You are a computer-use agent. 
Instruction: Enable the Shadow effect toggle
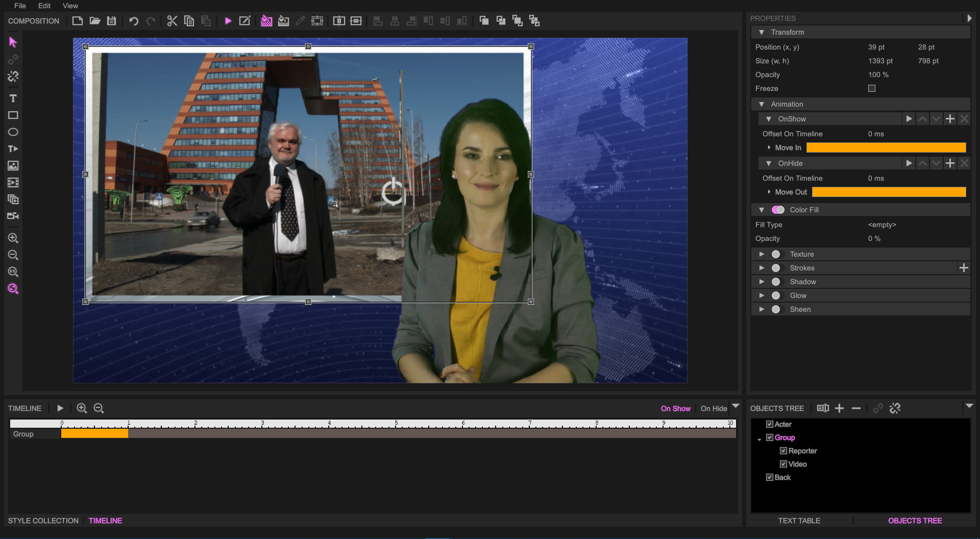click(x=776, y=282)
